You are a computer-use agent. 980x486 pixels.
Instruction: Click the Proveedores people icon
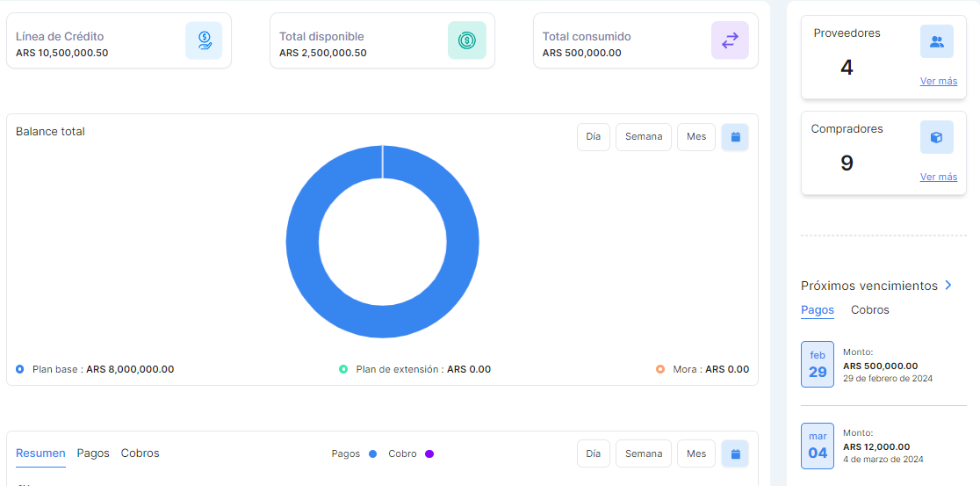936,41
